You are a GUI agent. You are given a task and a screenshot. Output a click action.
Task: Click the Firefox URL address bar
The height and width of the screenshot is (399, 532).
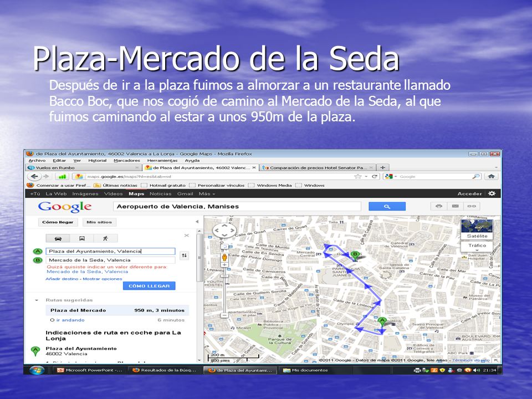tap(217, 176)
